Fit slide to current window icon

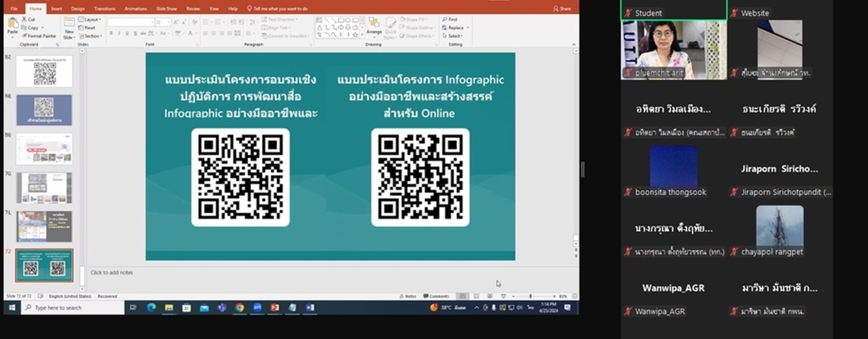[x=575, y=297]
